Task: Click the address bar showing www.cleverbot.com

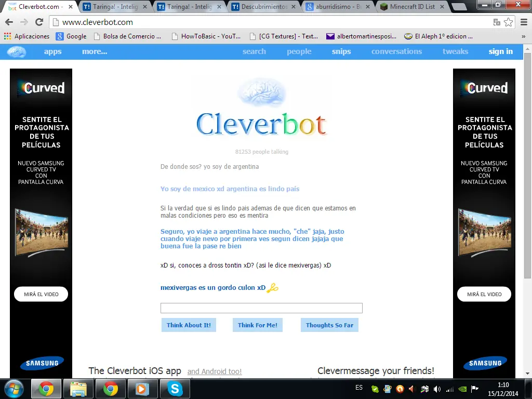Action: pos(271,22)
